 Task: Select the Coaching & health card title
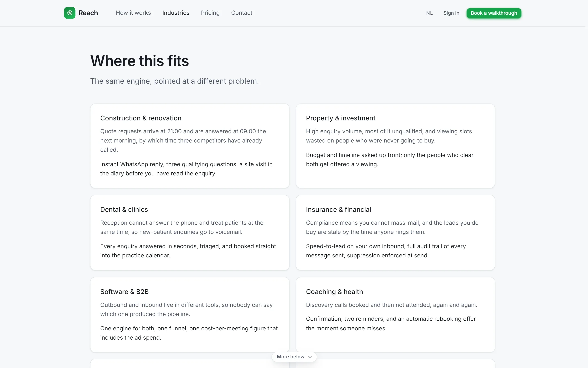334,292
